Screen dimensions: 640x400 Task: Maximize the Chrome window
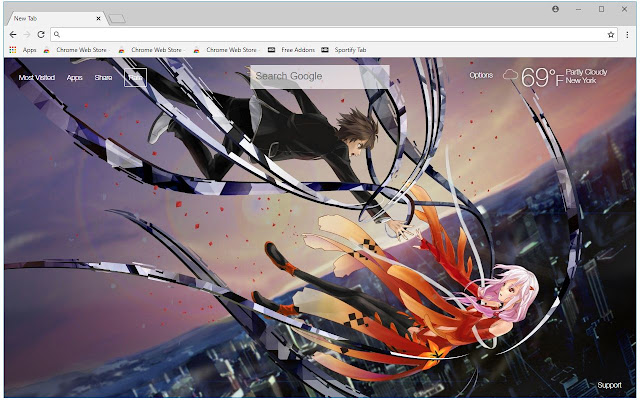tap(601, 9)
